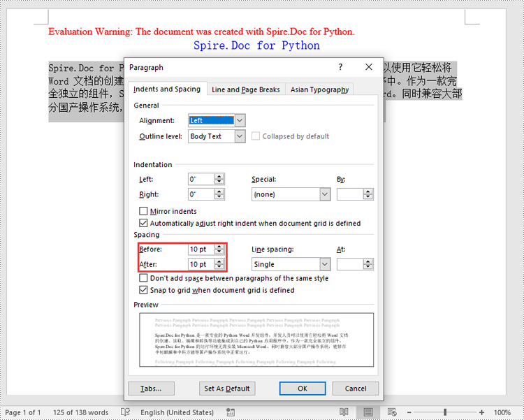Close the Paragraph dialog with X

[x=369, y=67]
